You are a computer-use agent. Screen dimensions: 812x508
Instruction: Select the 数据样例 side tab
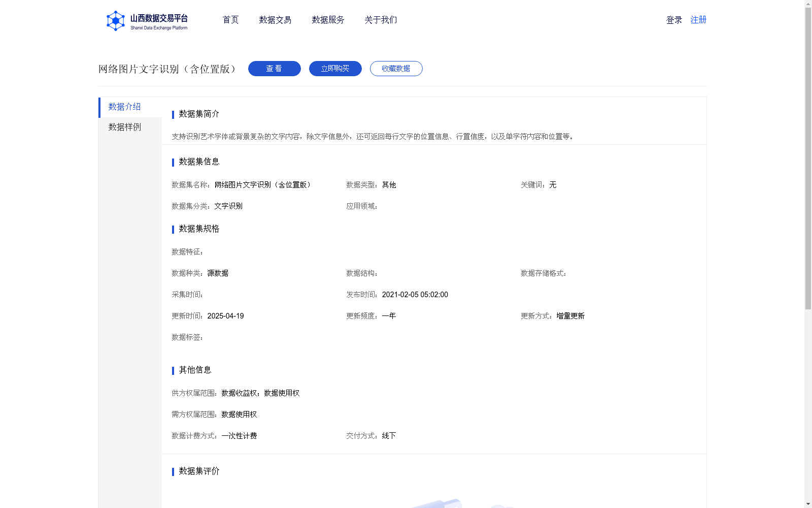[x=130, y=127]
